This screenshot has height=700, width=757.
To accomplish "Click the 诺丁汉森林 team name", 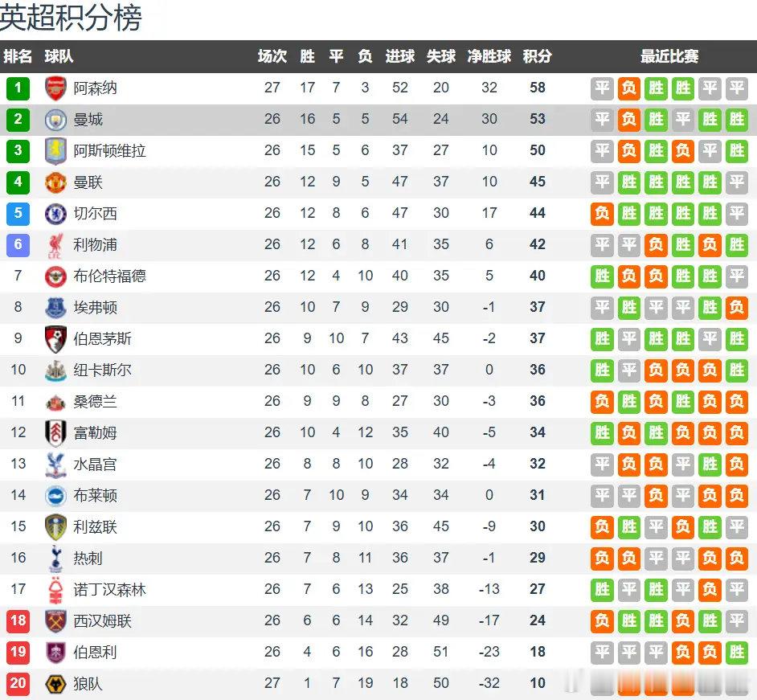I will pyautogui.click(x=109, y=590).
